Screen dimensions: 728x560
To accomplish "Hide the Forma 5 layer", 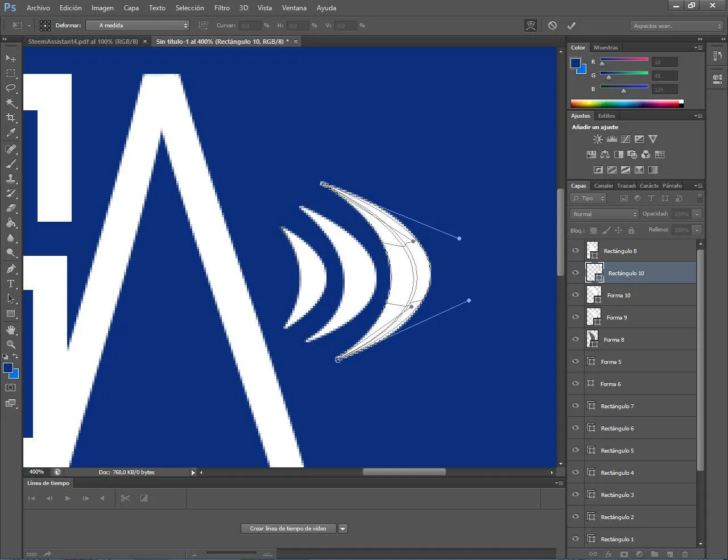I will (x=576, y=362).
